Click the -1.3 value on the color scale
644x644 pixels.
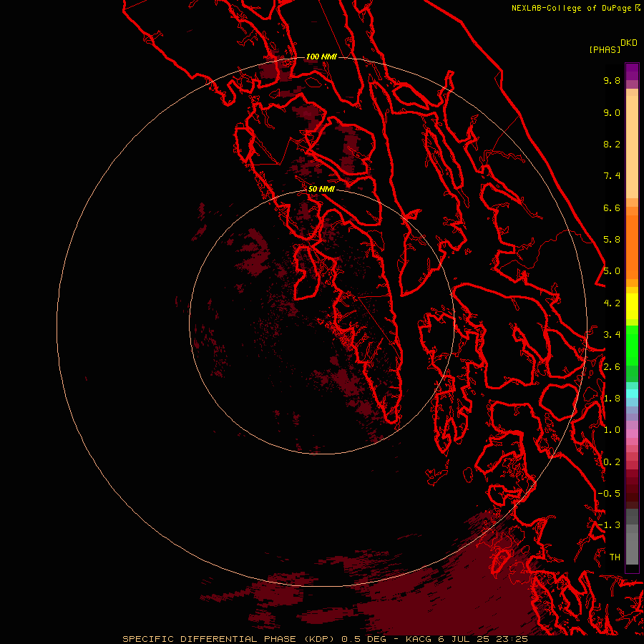click(x=609, y=525)
